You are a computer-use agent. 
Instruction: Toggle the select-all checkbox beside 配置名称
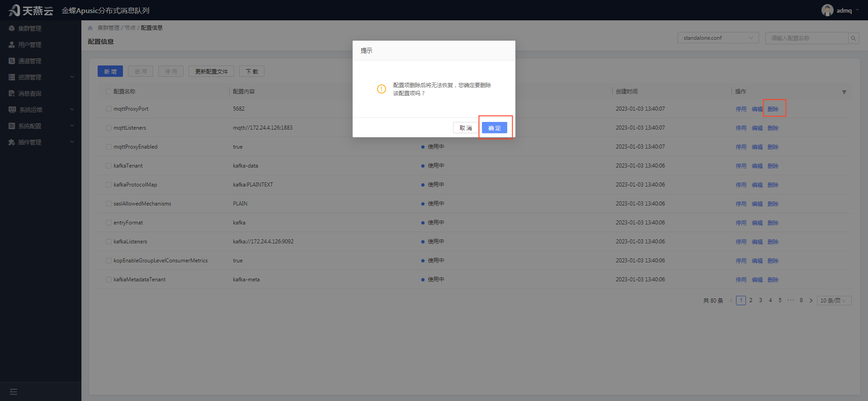pyautogui.click(x=108, y=92)
